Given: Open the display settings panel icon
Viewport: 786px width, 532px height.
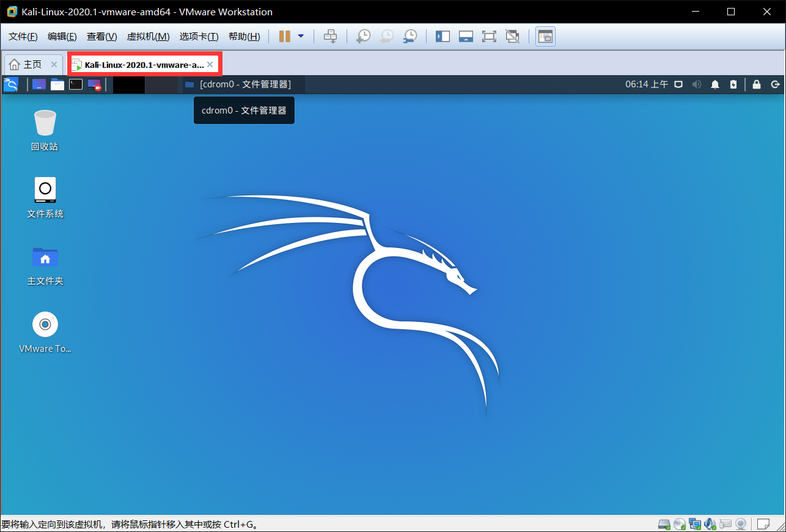Looking at the screenshot, I should pos(678,84).
